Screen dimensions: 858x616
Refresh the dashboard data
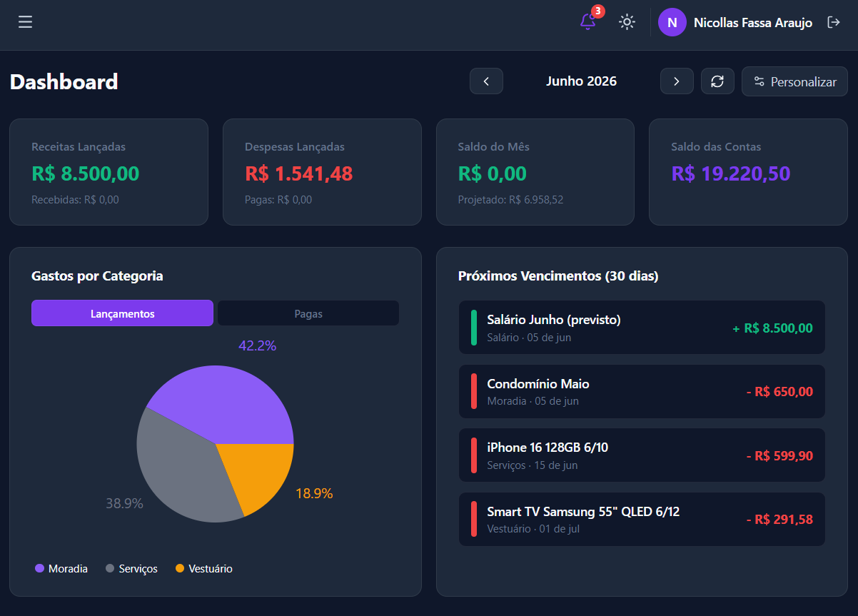click(x=717, y=81)
